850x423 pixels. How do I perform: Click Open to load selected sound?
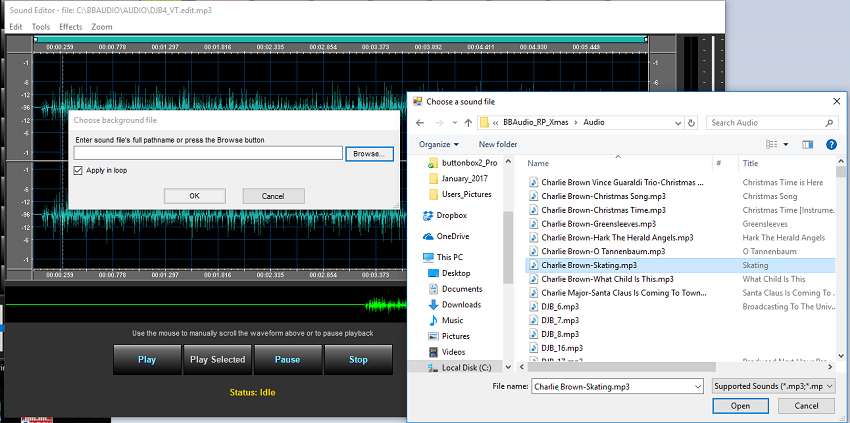tap(740, 406)
